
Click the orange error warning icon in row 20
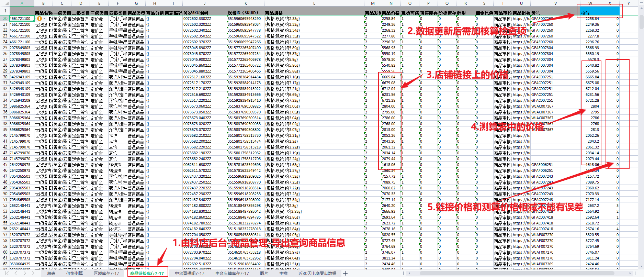[39, 19]
